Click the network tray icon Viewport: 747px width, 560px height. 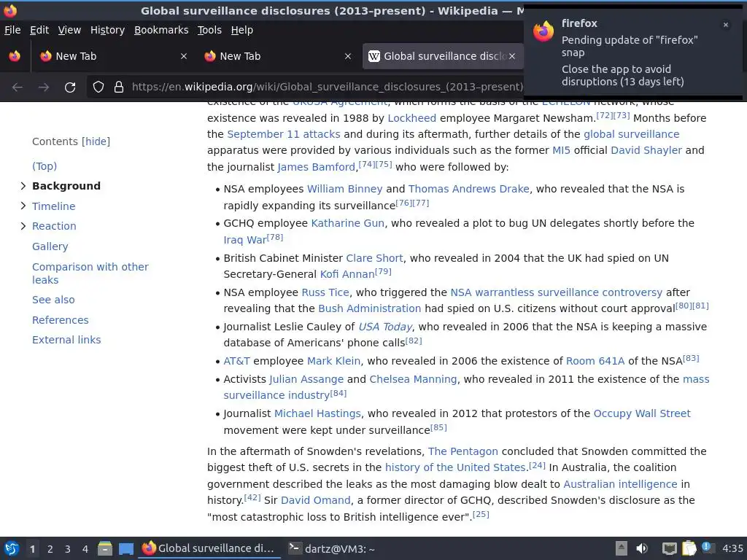[670, 548]
